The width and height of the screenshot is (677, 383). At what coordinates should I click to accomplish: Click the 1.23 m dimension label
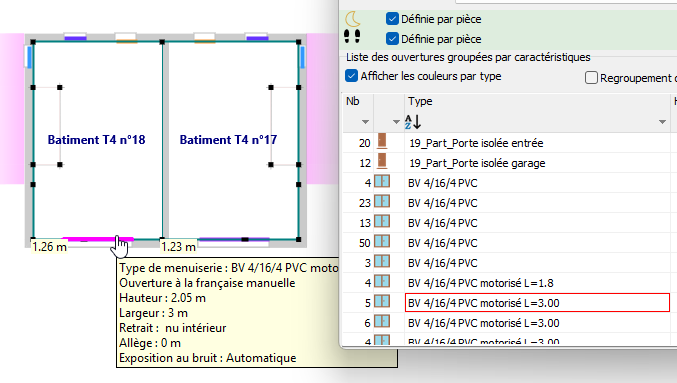coord(178,247)
